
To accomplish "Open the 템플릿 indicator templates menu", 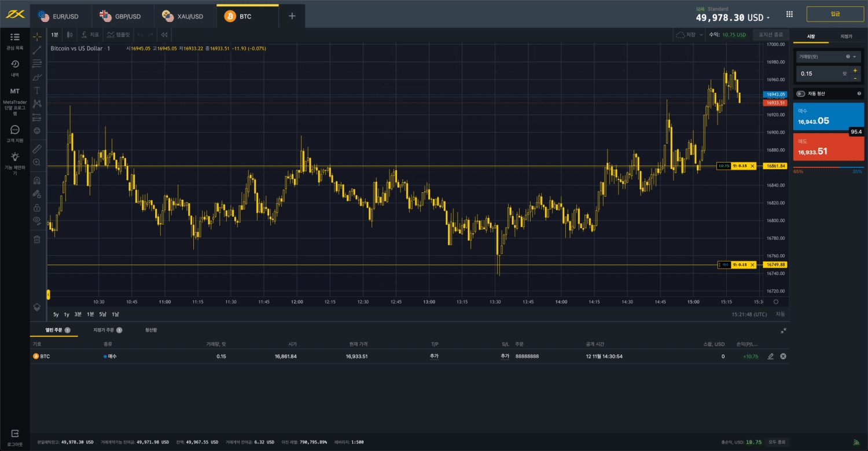I will pos(118,35).
